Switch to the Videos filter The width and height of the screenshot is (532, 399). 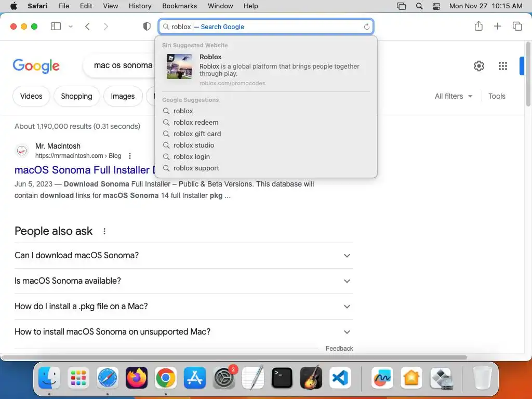pyautogui.click(x=31, y=96)
